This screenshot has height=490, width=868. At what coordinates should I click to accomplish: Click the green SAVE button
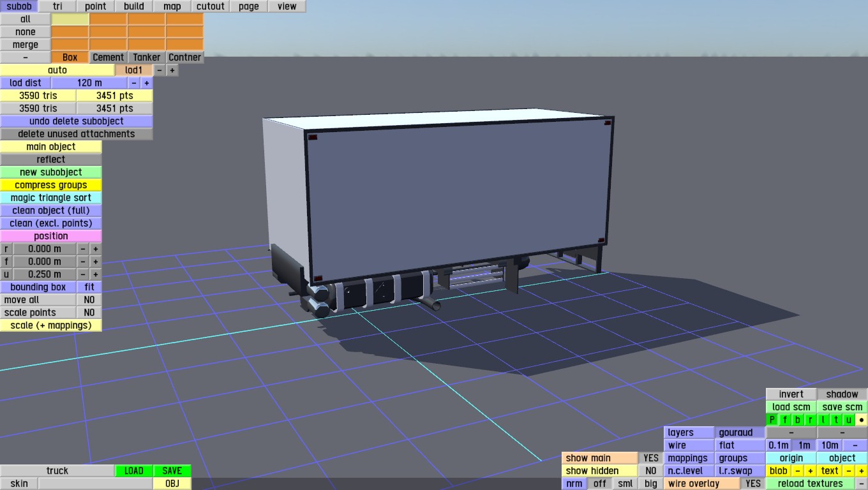[172, 471]
